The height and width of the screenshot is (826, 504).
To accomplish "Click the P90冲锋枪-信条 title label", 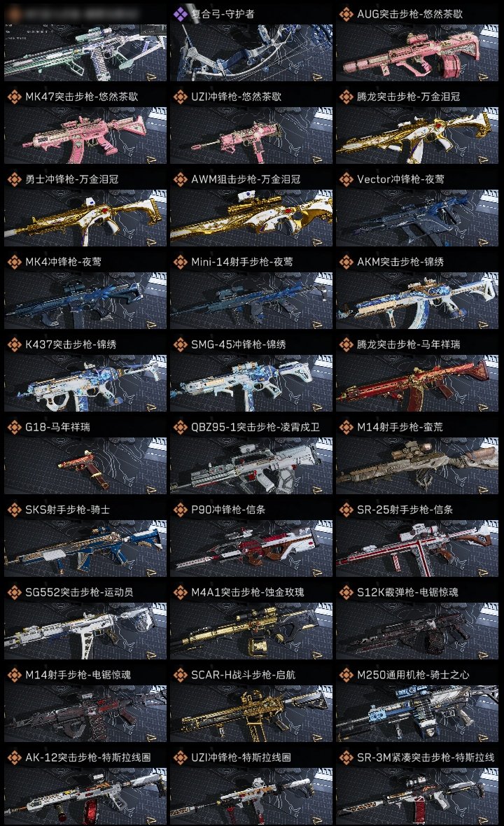I will coord(228,510).
